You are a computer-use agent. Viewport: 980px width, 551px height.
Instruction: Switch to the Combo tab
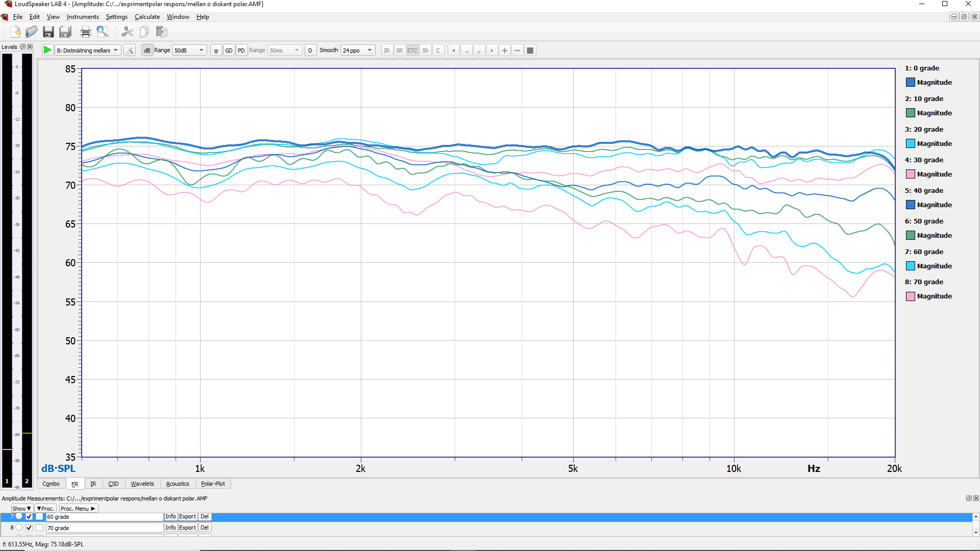51,484
